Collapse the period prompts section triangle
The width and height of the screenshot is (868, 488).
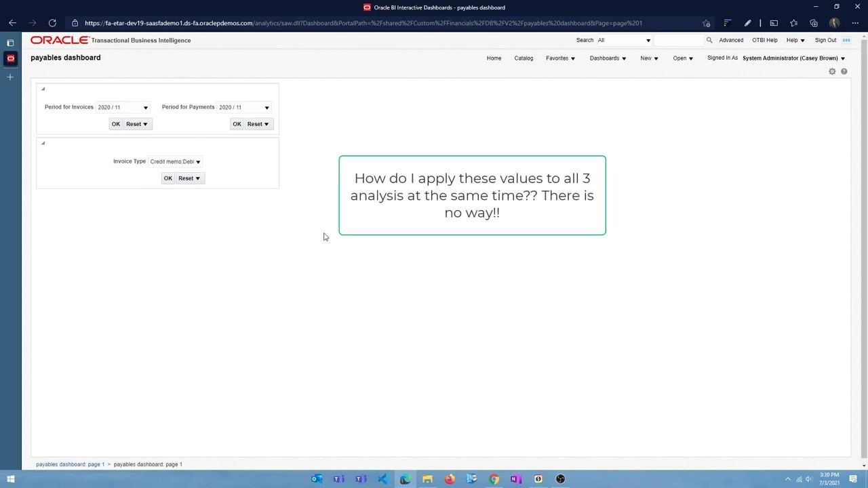43,89
